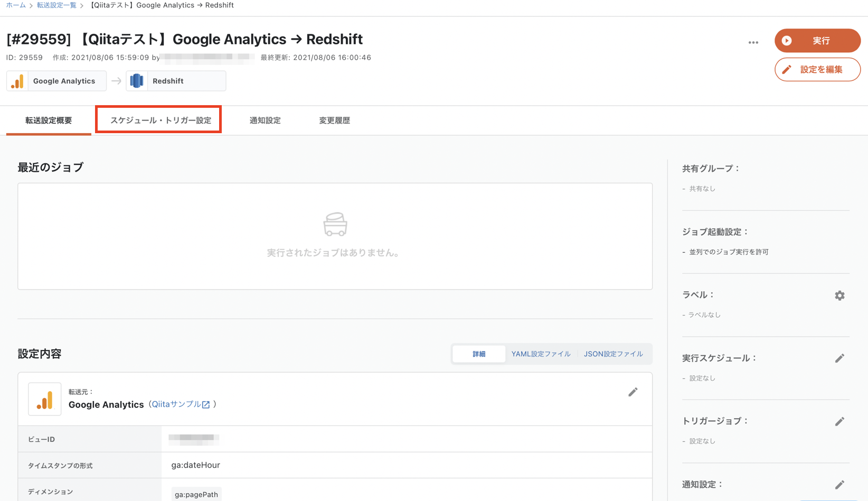
Task: Edit 転送元 Google Analytics with pencil icon
Action: (633, 392)
